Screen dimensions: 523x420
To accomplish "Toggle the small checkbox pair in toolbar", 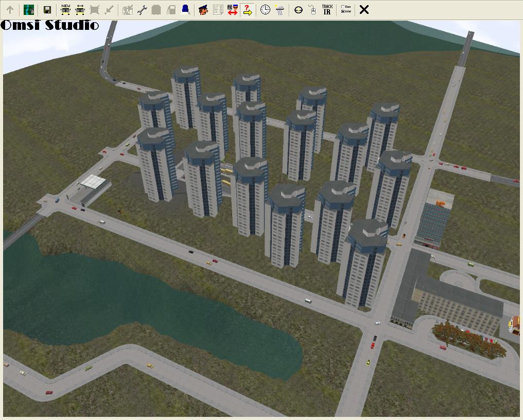I will (346, 10).
